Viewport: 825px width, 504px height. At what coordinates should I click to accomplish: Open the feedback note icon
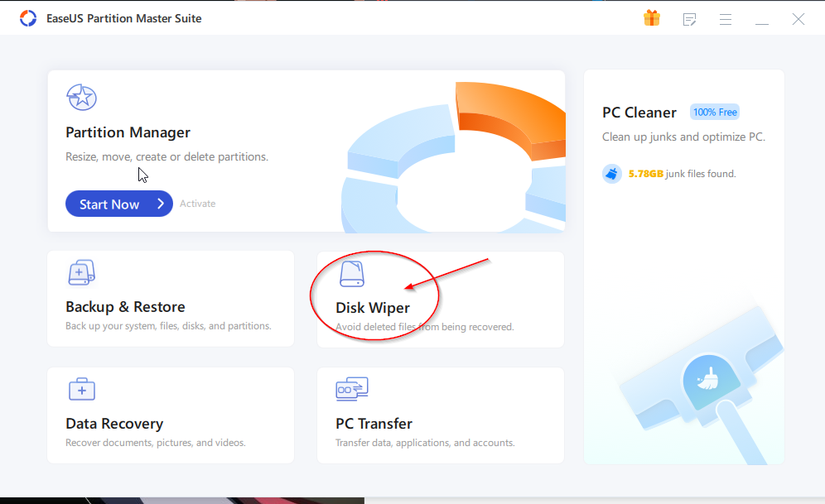coord(689,19)
